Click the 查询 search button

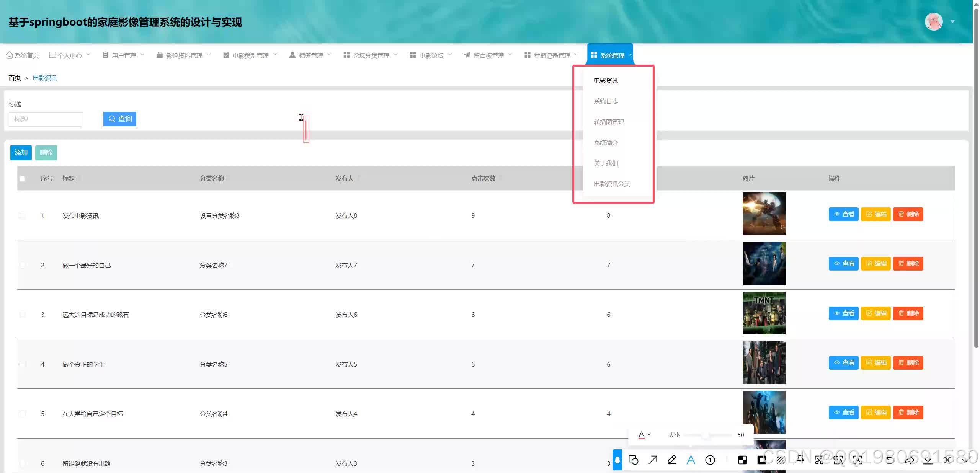[119, 119]
